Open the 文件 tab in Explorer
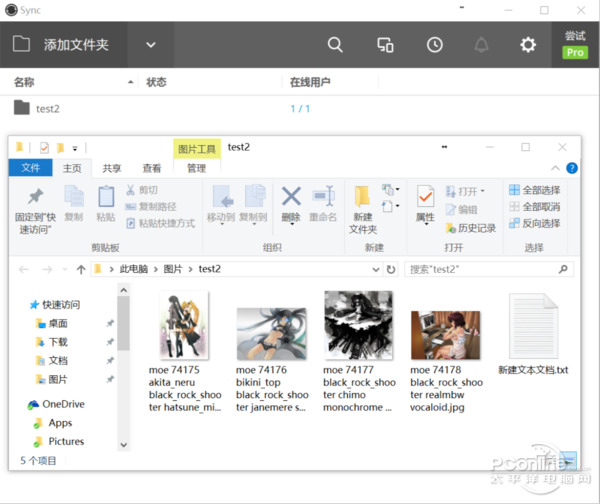The height and width of the screenshot is (504, 600). point(31,168)
